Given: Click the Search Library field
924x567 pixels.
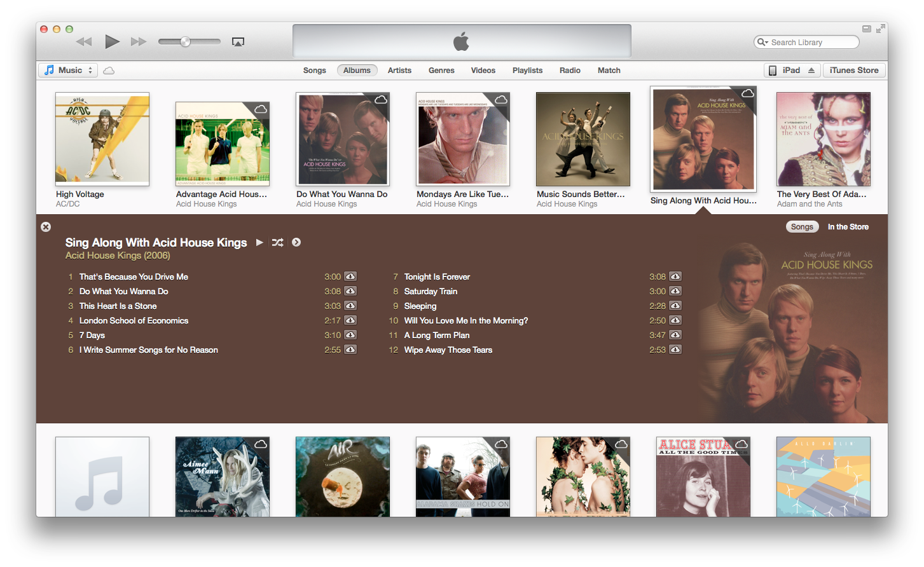Looking at the screenshot, I should [x=806, y=42].
